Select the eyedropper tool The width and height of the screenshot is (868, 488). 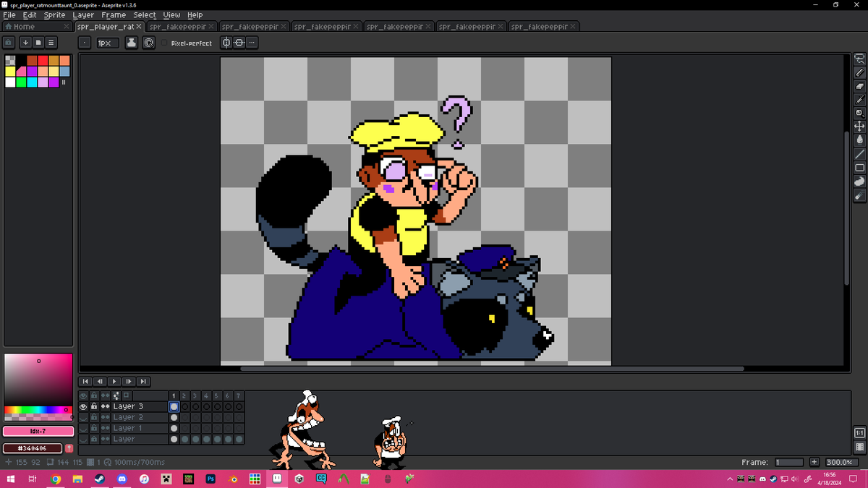tap(859, 100)
